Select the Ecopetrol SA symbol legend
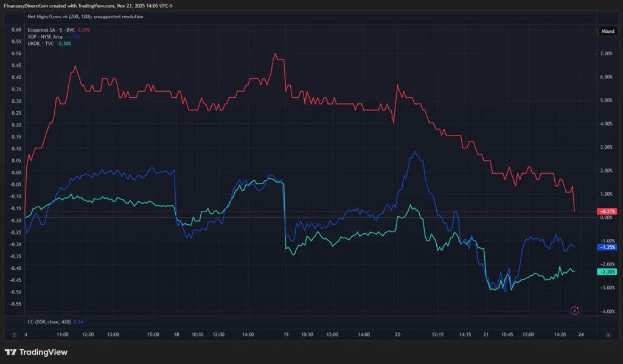 click(51, 29)
